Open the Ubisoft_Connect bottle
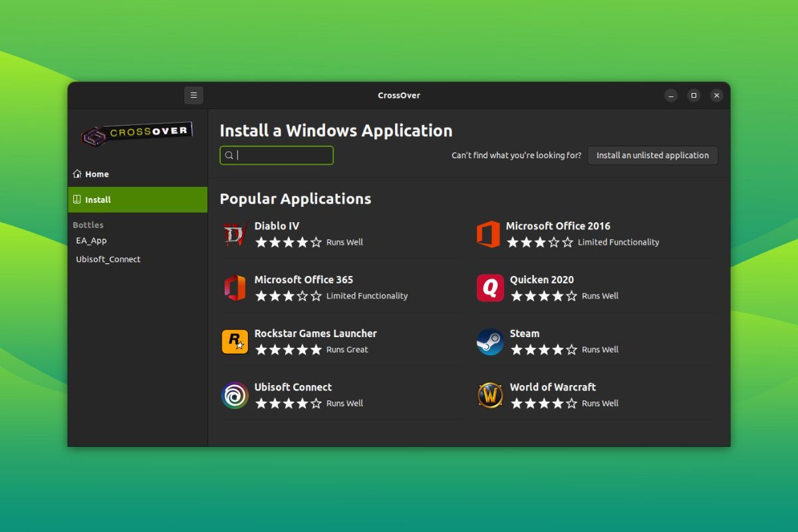The image size is (798, 532). [108, 259]
